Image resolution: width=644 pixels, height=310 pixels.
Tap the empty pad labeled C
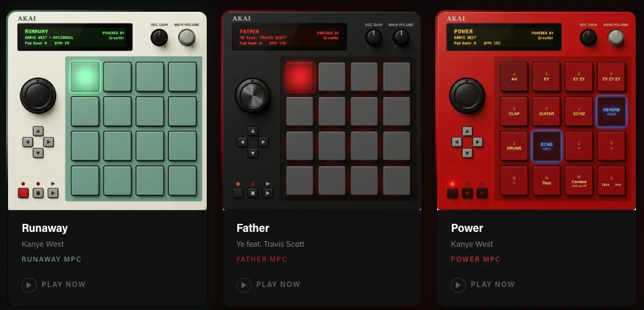(579, 146)
